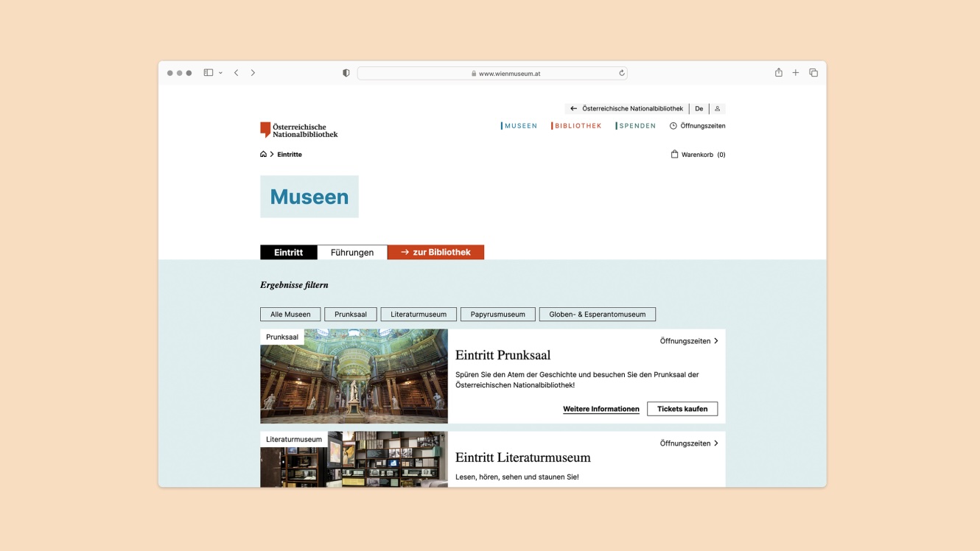Open the Eintritt Prunksaal heading
The height and width of the screenshot is (551, 980).
click(x=503, y=356)
